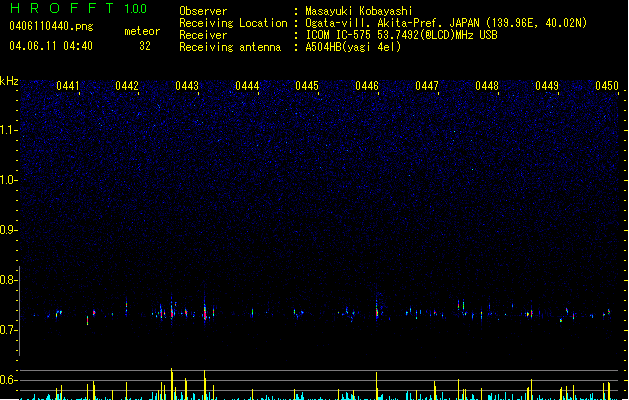Click the 1.0 kHz frequency axis label
Screen dimensions: 629x400
tap(9, 180)
